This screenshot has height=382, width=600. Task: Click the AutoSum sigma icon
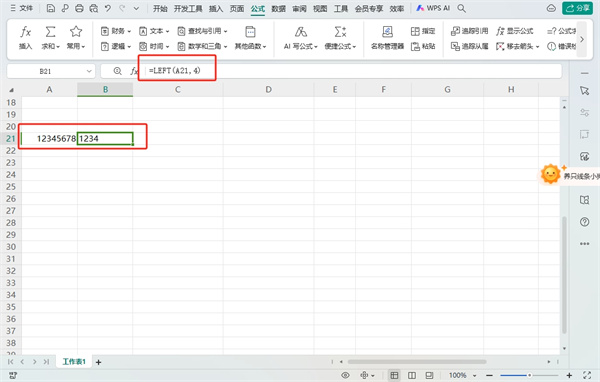[x=51, y=38]
